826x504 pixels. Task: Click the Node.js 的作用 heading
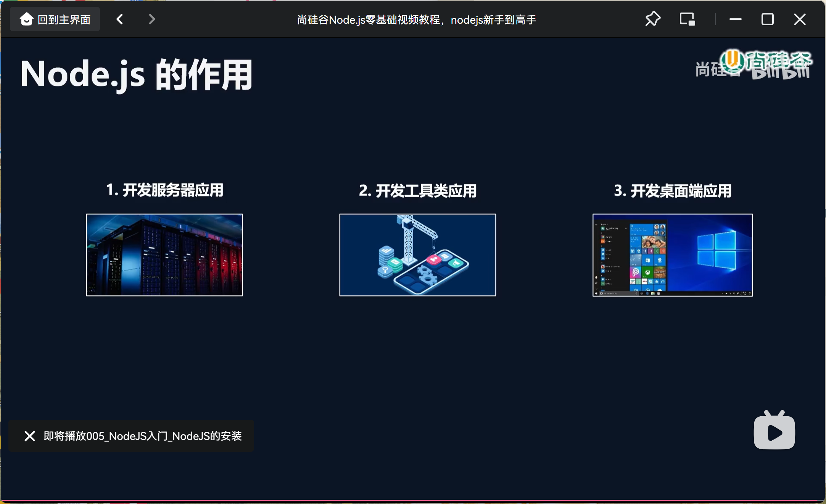[136, 75]
